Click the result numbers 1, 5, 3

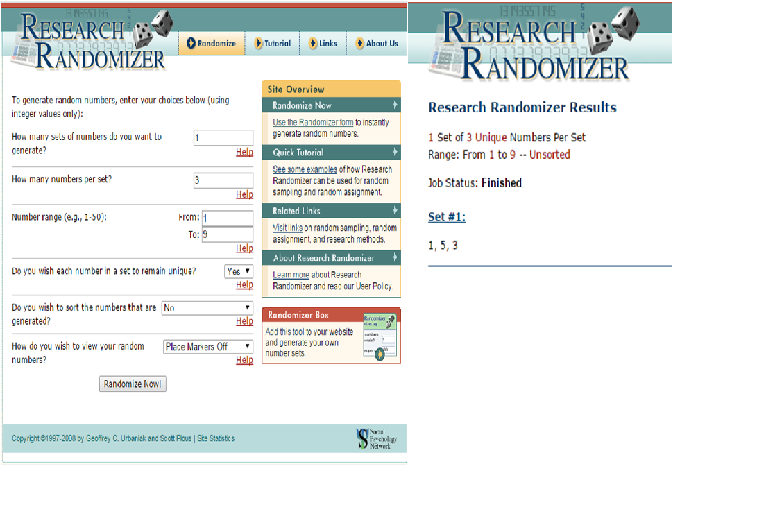pos(443,246)
